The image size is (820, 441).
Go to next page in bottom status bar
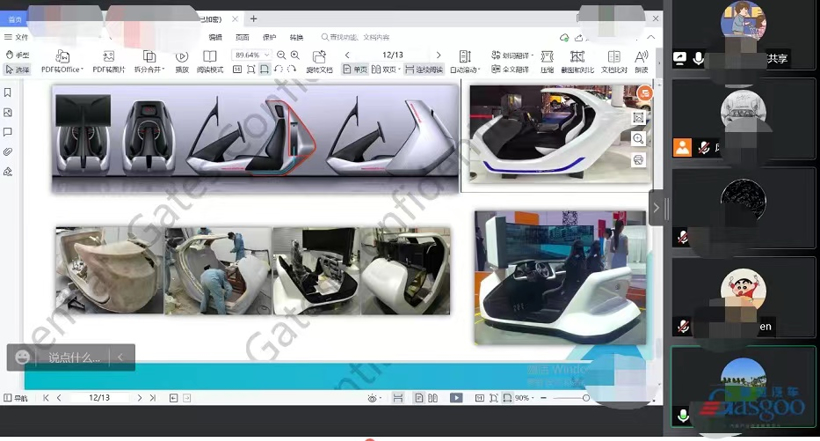click(x=139, y=398)
